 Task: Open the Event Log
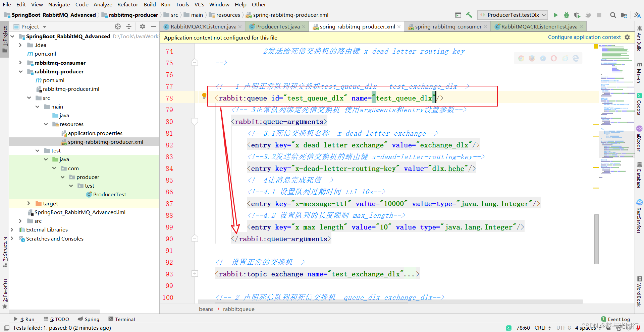615,319
